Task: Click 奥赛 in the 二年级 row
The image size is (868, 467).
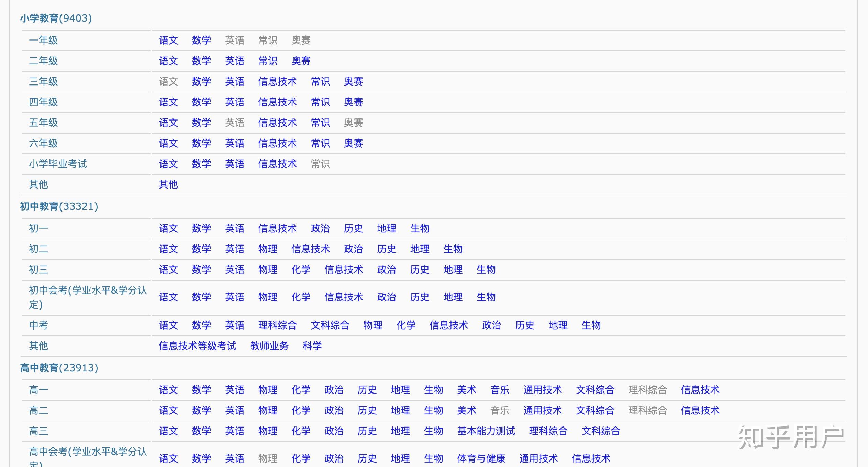Action: (x=301, y=61)
